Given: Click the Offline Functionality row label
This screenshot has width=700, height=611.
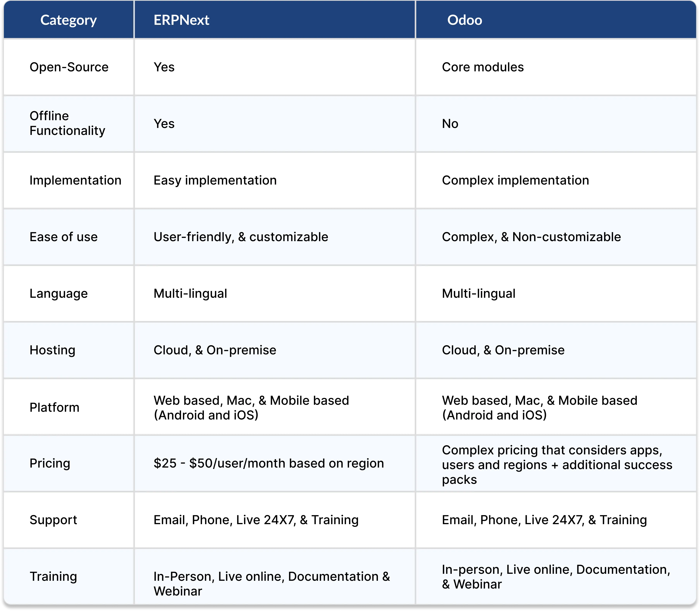Looking at the screenshot, I should click(67, 123).
